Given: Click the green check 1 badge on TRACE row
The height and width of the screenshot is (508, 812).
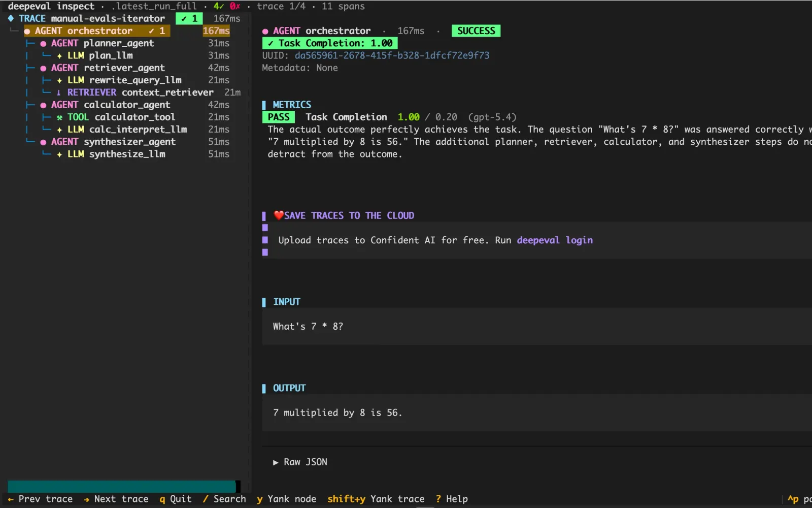Looking at the screenshot, I should [189, 19].
